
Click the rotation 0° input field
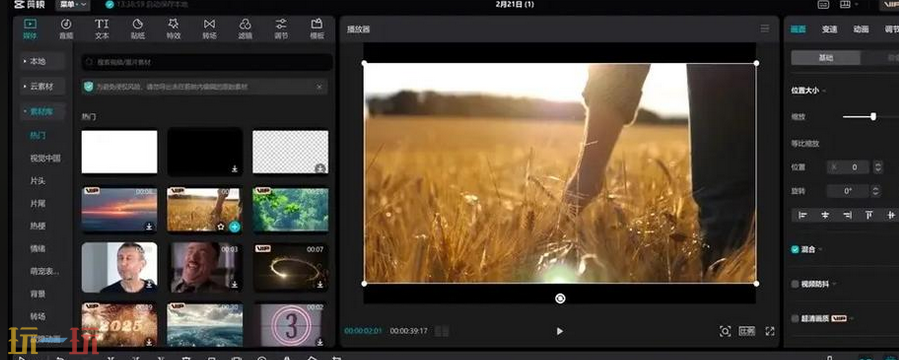click(x=848, y=191)
